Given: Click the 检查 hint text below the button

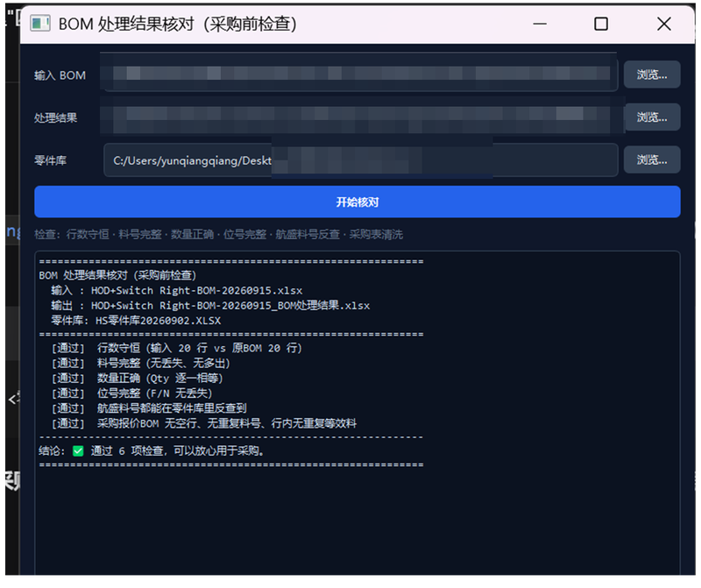Looking at the screenshot, I should (x=218, y=234).
